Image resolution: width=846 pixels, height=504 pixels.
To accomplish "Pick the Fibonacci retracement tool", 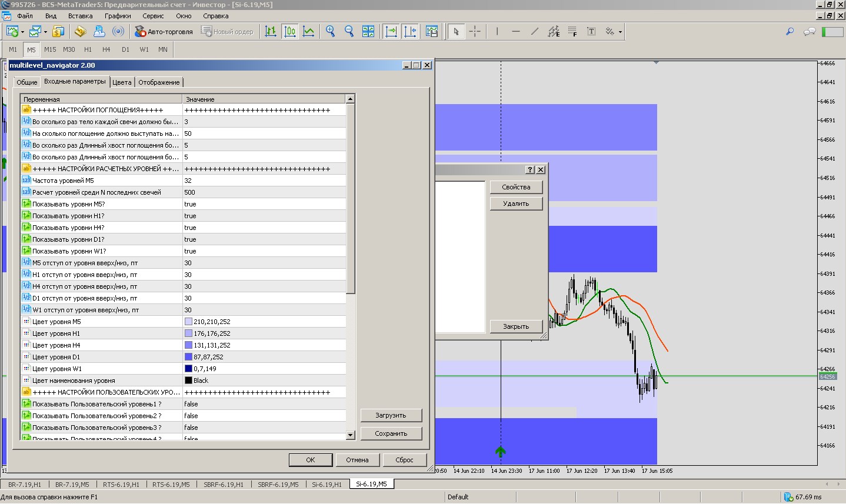I will tap(572, 32).
